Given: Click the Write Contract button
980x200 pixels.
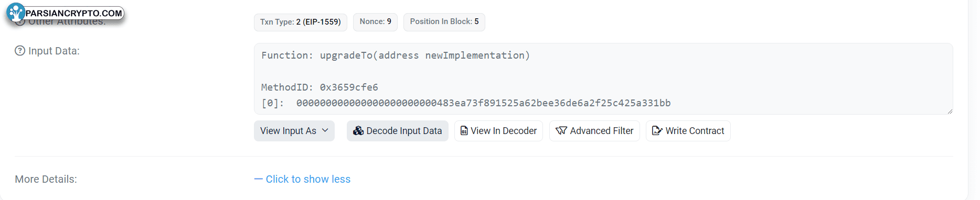Looking at the screenshot, I should (688, 131).
